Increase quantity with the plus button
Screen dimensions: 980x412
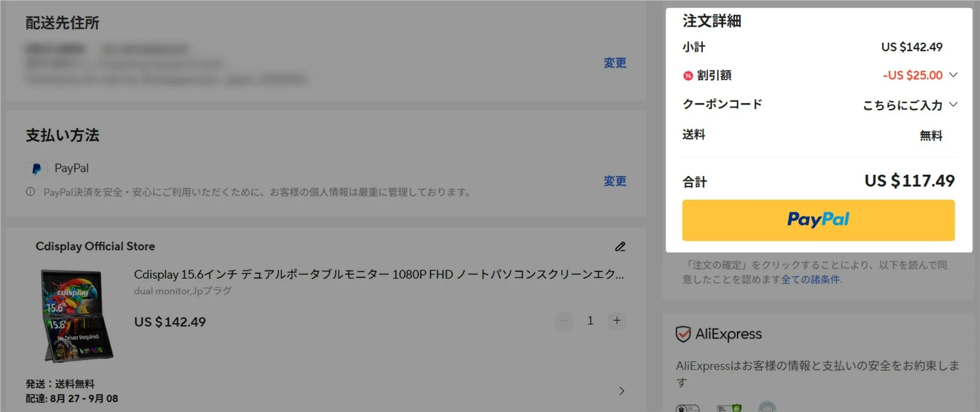tap(617, 321)
